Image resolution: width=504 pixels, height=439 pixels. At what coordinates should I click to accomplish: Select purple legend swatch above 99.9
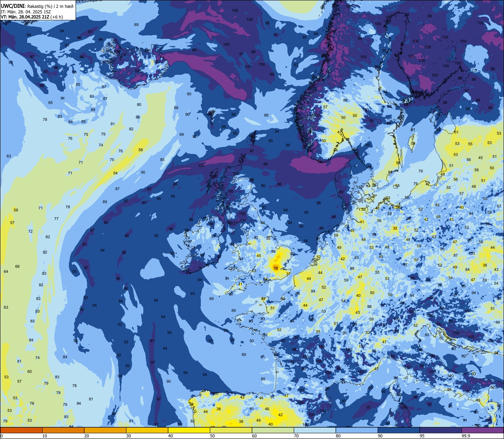click(483, 430)
